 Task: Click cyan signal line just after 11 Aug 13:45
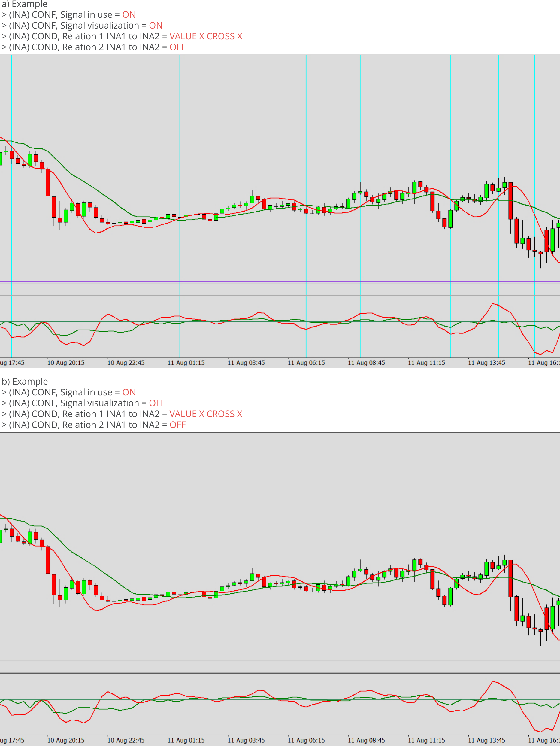pyautogui.click(x=498, y=206)
